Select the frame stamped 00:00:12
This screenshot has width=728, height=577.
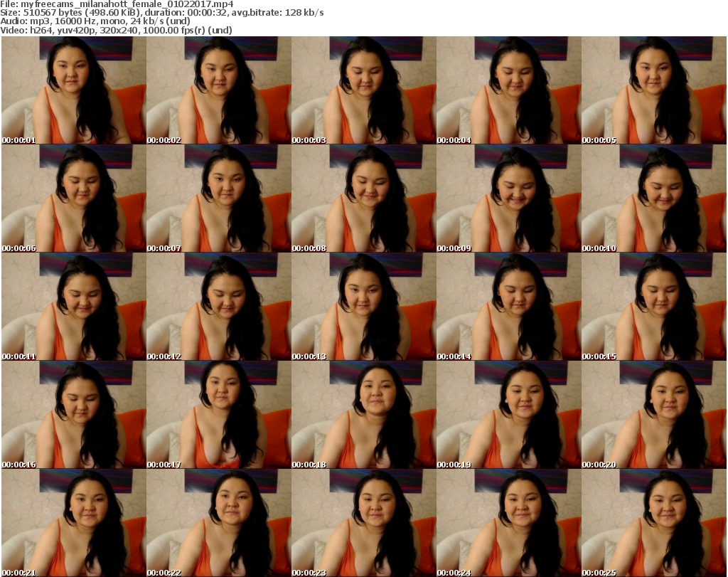click(219, 307)
